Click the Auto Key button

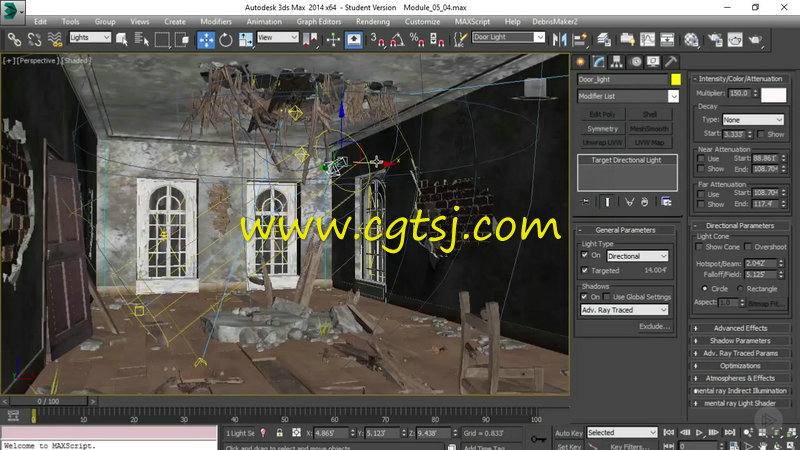pyautogui.click(x=569, y=433)
